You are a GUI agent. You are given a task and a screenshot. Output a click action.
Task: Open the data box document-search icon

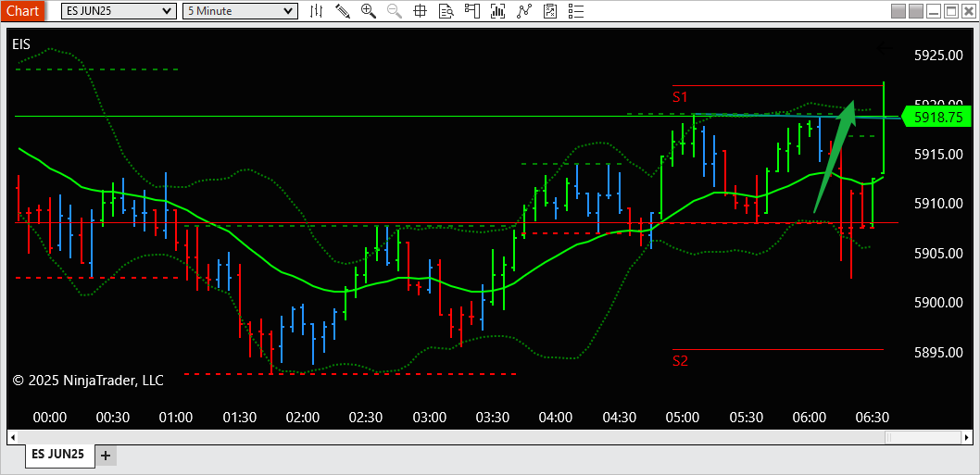click(x=446, y=10)
